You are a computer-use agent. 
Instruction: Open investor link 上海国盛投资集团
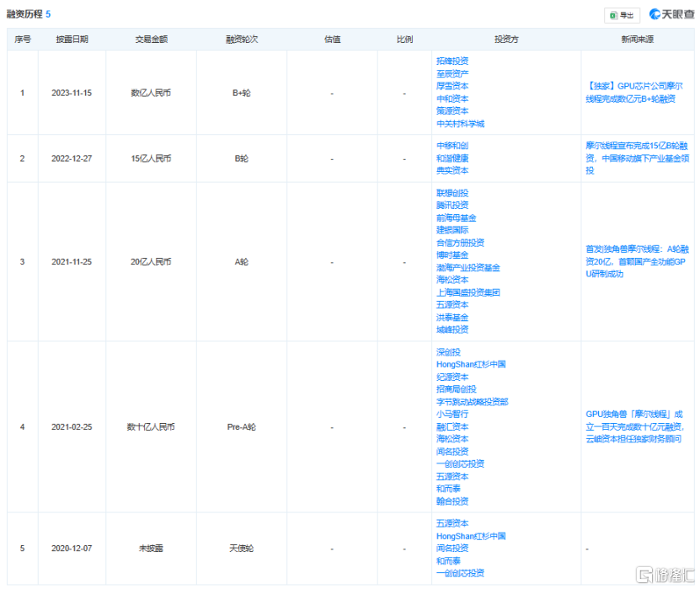click(x=468, y=292)
